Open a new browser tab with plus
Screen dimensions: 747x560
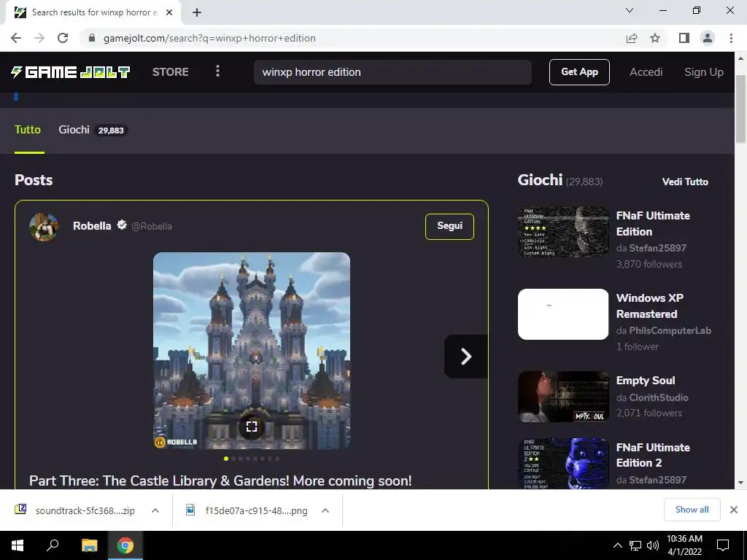click(197, 12)
